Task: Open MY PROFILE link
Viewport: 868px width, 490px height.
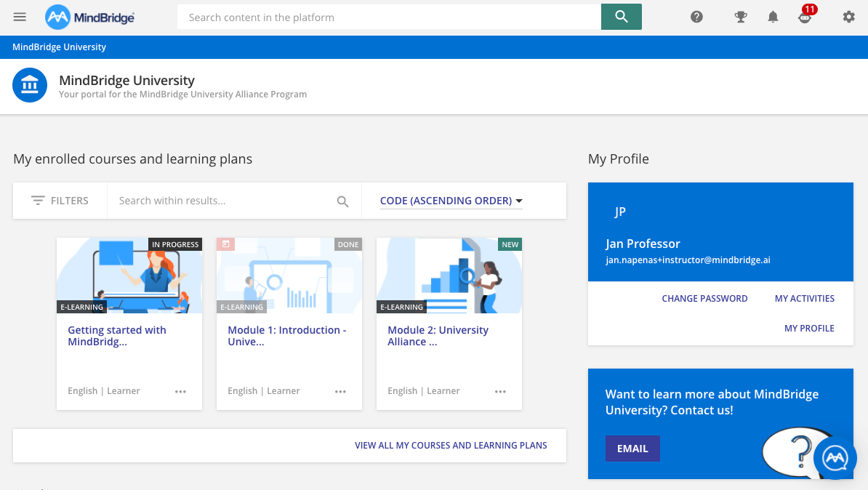Action: [x=809, y=329]
